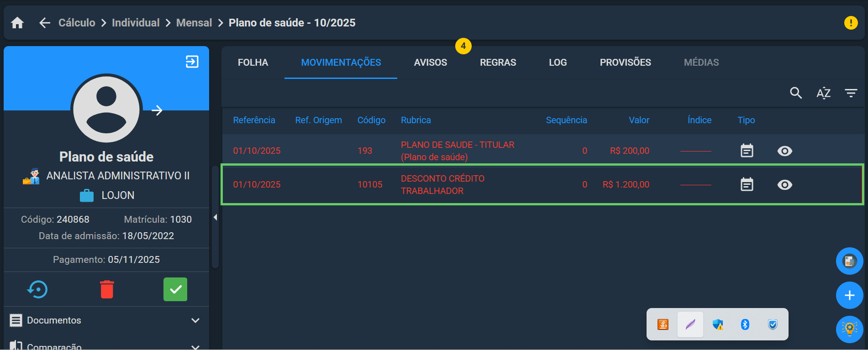Click Matrícula 1030 text
868x350 pixels.
158,219
